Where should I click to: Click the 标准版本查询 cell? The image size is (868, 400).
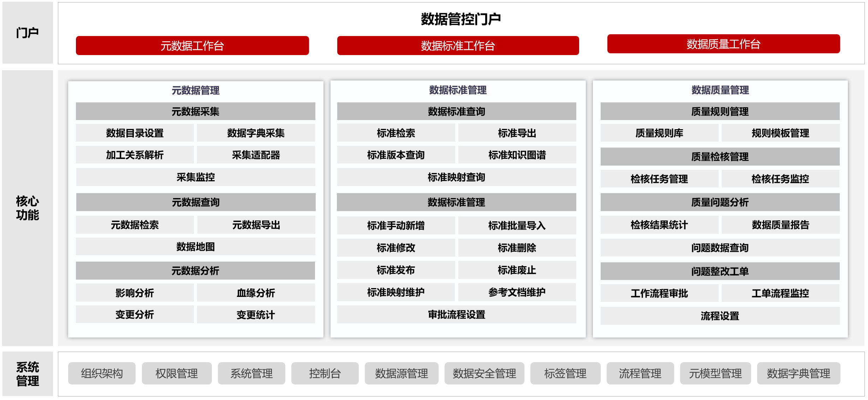396,155
